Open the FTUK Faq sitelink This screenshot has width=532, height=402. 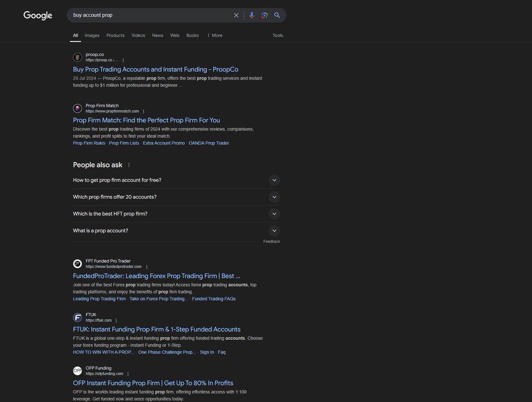[x=222, y=352]
